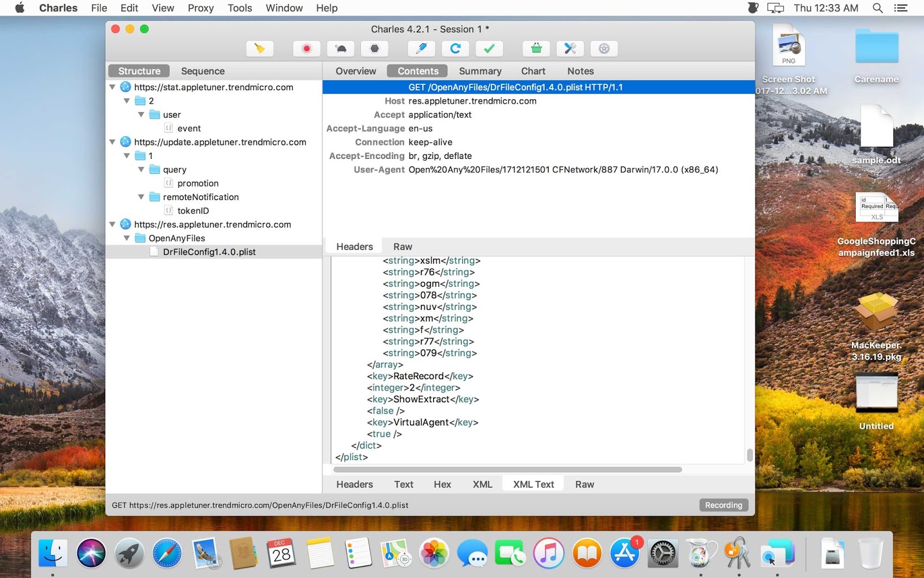Viewport: 924px width, 578px height.
Task: Collapse folder 2 disclosure triangle
Action: (x=126, y=101)
